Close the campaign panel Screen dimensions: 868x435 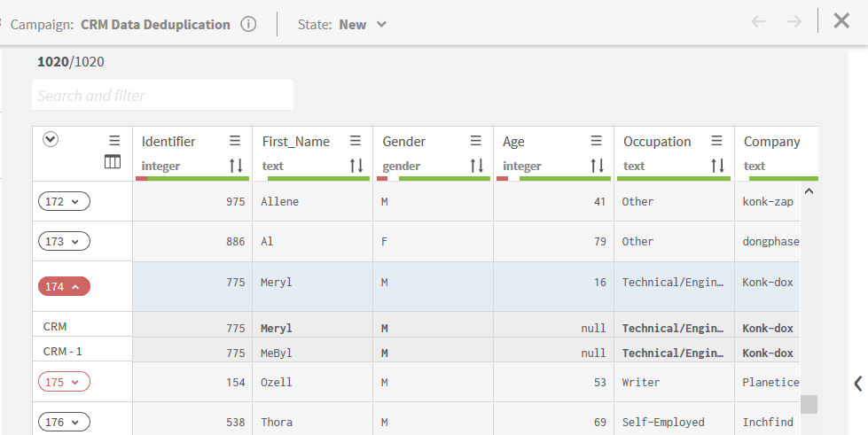tap(841, 21)
